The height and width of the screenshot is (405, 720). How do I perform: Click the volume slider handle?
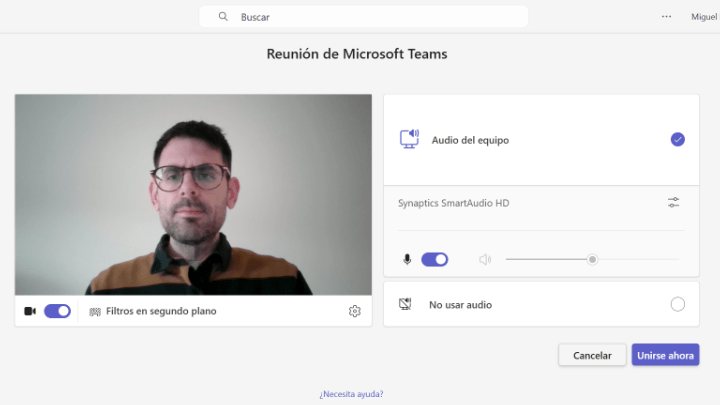pyautogui.click(x=592, y=259)
